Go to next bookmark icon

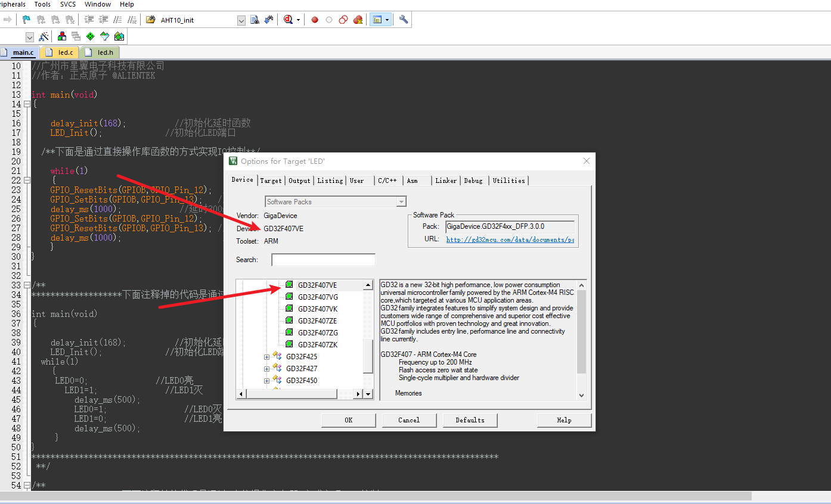[55, 20]
